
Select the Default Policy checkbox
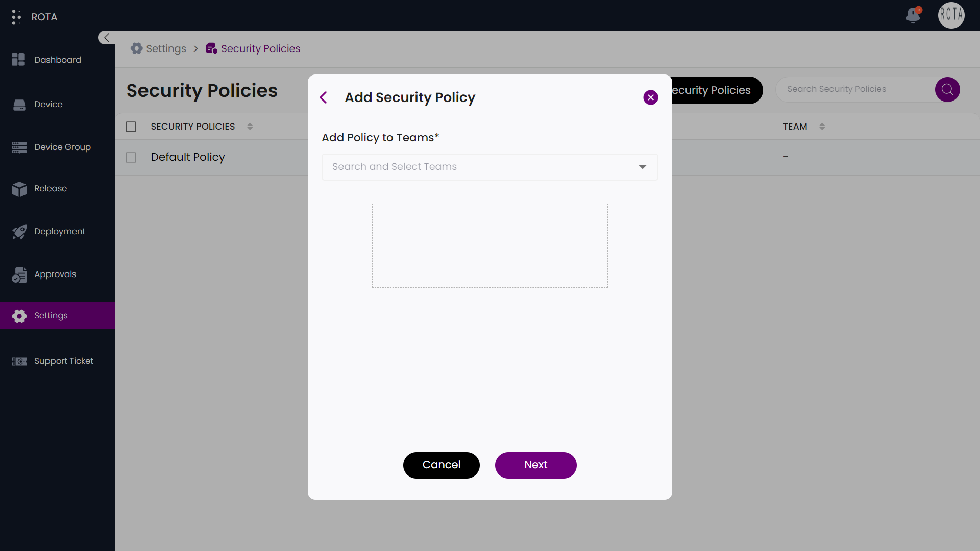(x=131, y=157)
